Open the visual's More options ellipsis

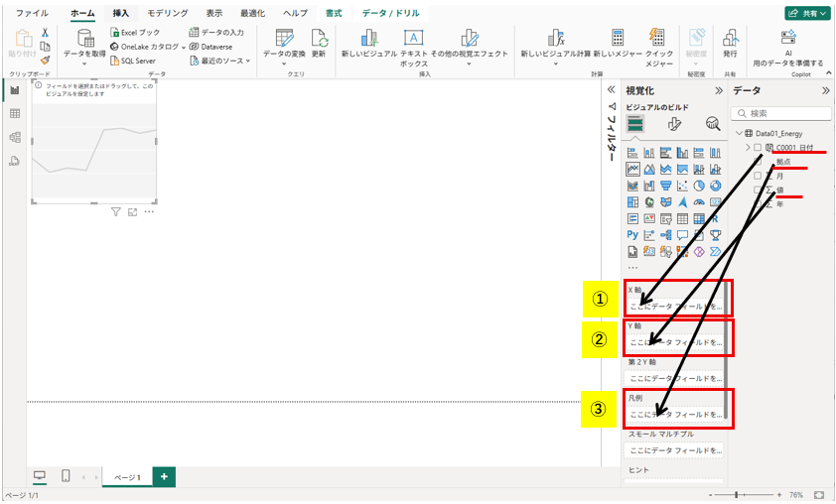(149, 212)
